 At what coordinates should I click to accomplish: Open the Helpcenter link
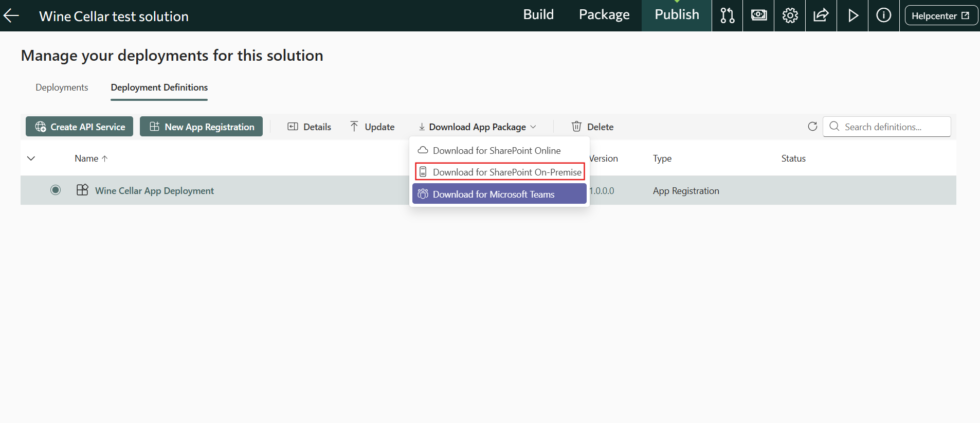[x=940, y=15]
